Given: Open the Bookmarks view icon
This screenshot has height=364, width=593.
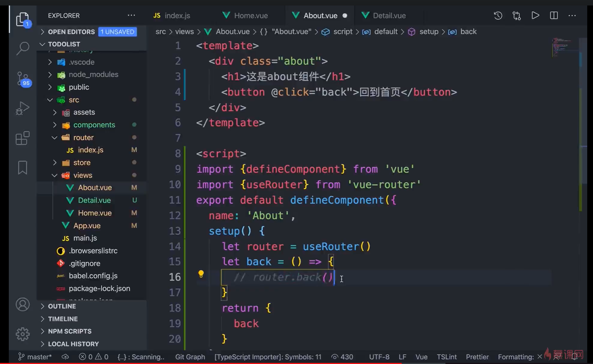Looking at the screenshot, I should pyautogui.click(x=23, y=167).
